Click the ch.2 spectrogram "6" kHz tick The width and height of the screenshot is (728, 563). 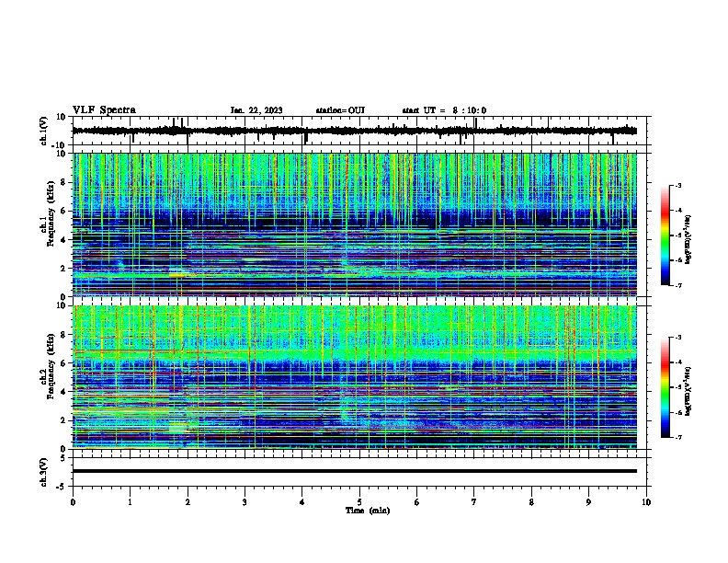click(x=63, y=363)
